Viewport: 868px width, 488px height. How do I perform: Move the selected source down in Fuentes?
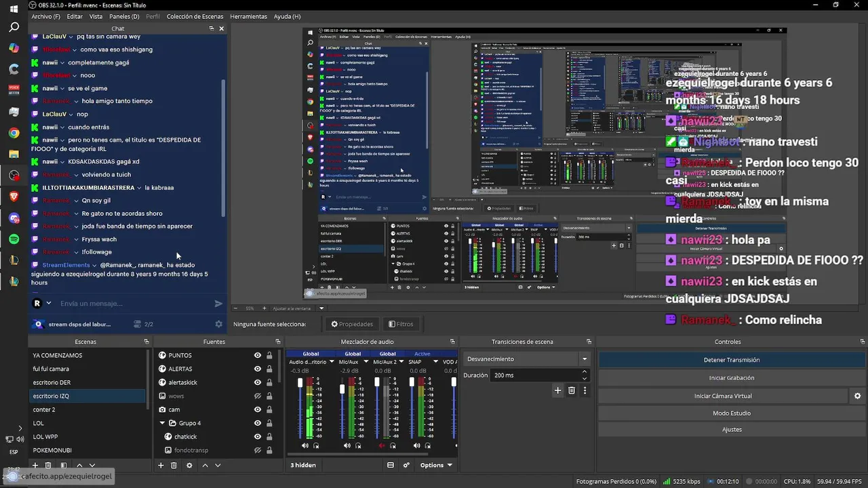pyautogui.click(x=218, y=466)
